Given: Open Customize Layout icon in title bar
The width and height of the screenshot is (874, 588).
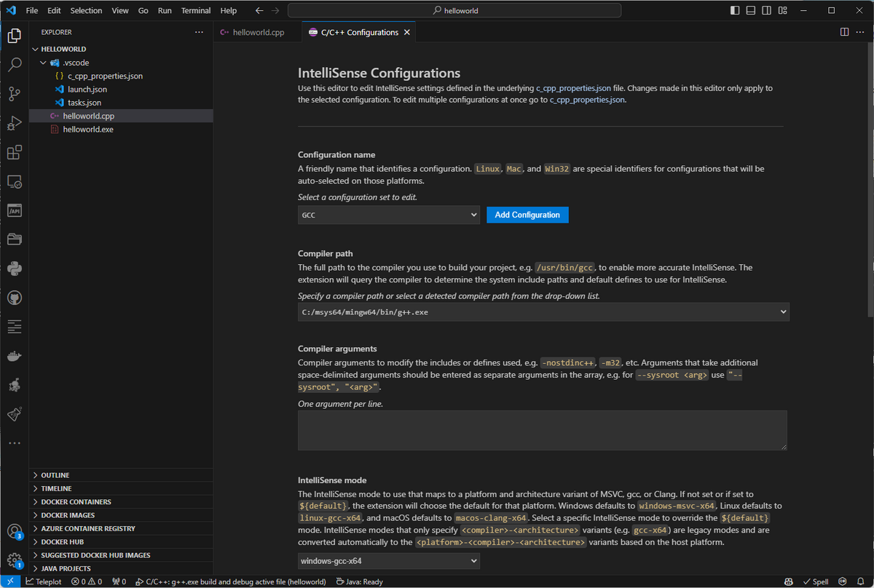Looking at the screenshot, I should (783, 11).
